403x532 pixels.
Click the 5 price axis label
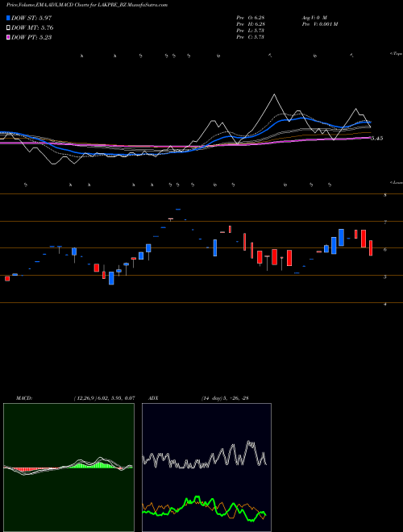(x=385, y=276)
